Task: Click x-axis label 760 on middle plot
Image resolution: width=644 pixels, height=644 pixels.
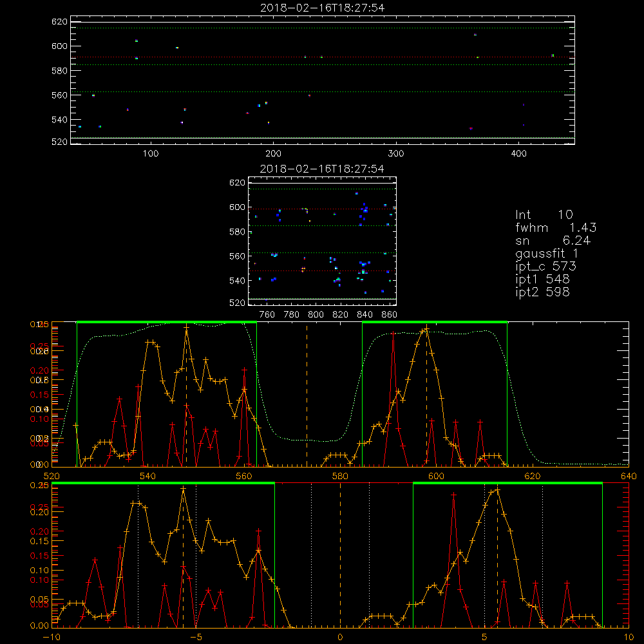Action: coord(267,315)
